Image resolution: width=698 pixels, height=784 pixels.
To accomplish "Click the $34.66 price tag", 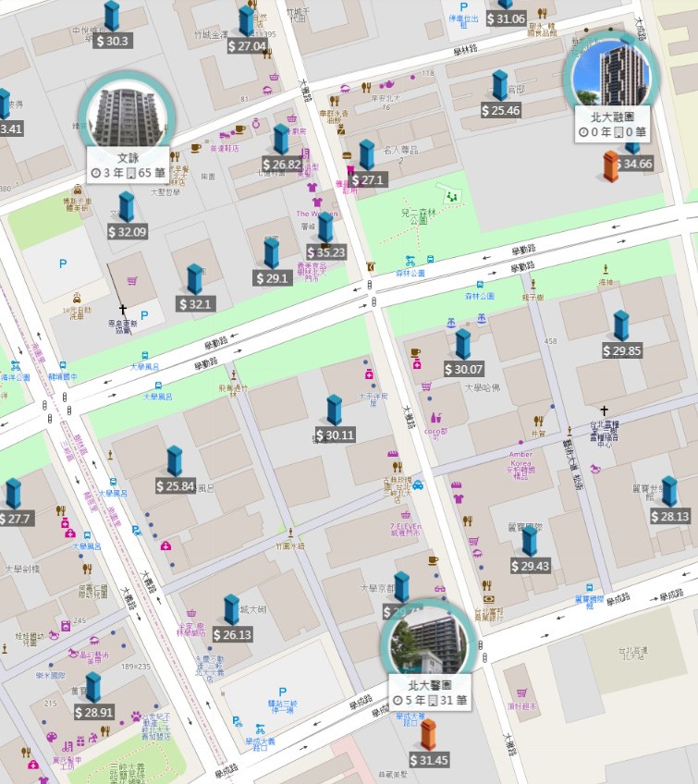I will (636, 164).
